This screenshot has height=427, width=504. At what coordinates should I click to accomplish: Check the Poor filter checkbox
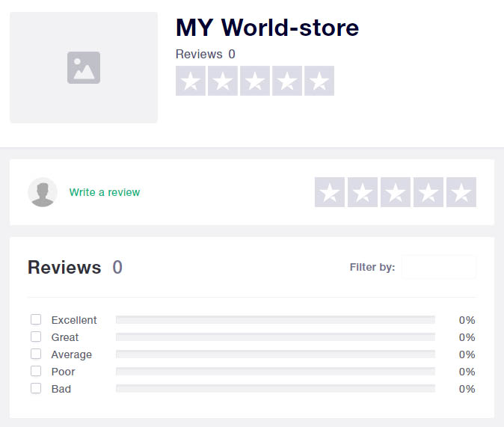[36, 371]
